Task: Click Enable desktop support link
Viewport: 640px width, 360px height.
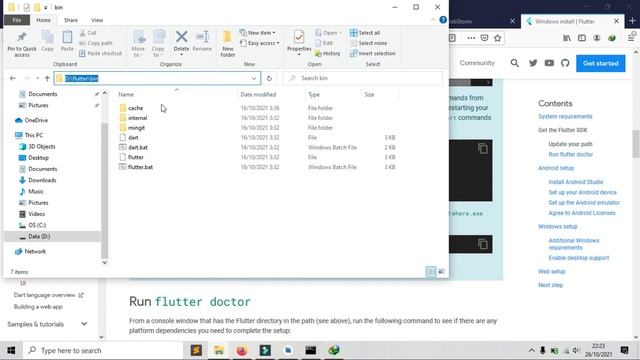Action: tap(579, 258)
